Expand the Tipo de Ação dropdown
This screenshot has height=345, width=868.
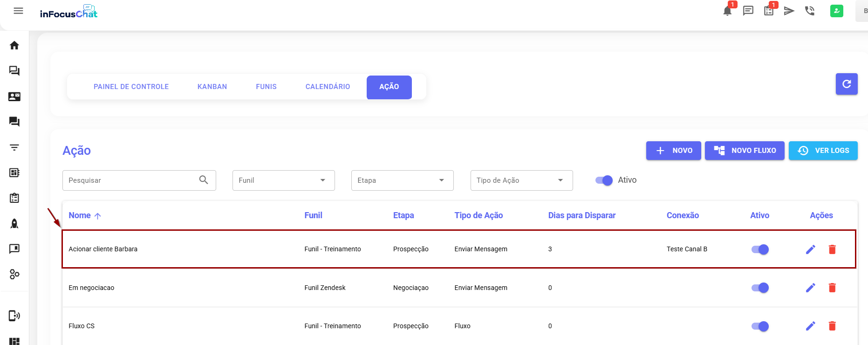pos(521,180)
